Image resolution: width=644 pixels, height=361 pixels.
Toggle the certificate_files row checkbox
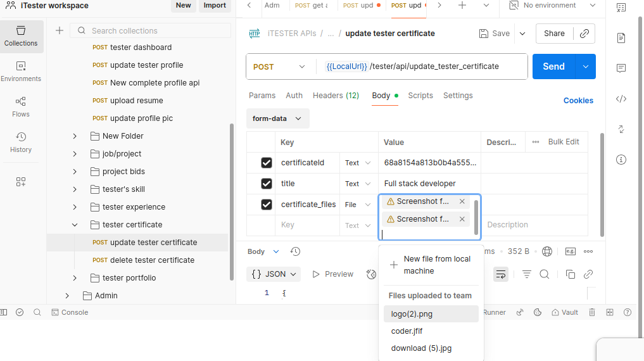(x=267, y=205)
